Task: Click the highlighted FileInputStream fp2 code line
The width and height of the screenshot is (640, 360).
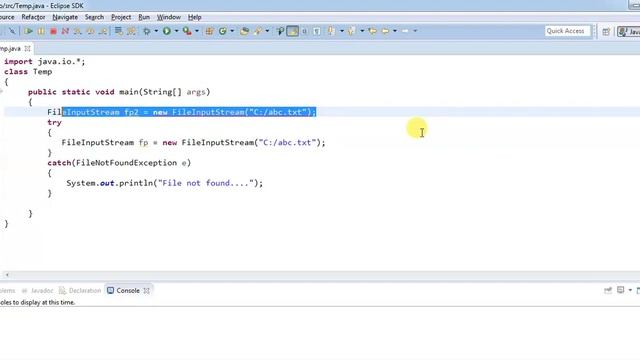Action: (x=182, y=112)
